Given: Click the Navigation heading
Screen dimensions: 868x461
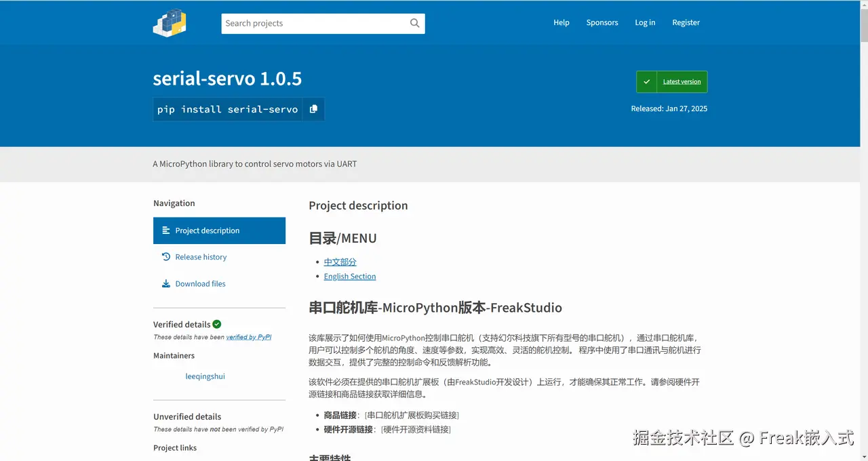Looking at the screenshot, I should click(x=174, y=203).
